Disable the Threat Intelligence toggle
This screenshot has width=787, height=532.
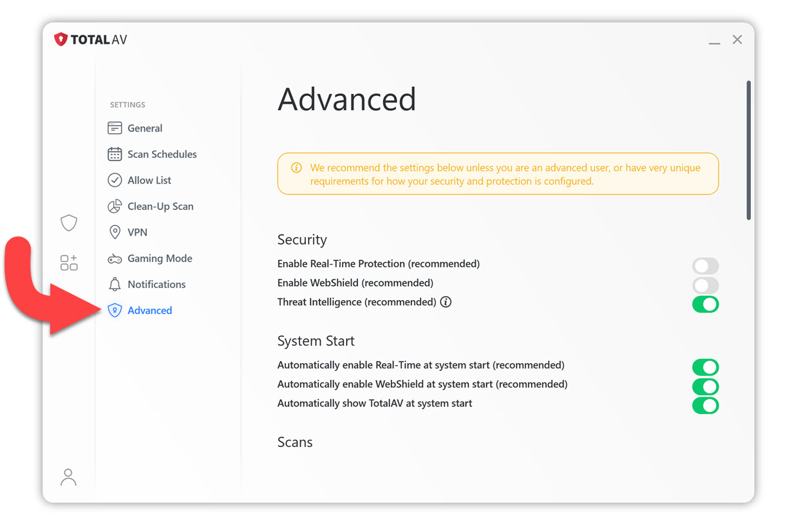705,304
